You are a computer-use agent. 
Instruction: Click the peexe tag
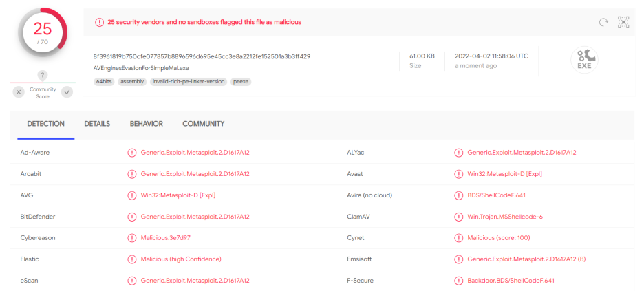coord(241,82)
